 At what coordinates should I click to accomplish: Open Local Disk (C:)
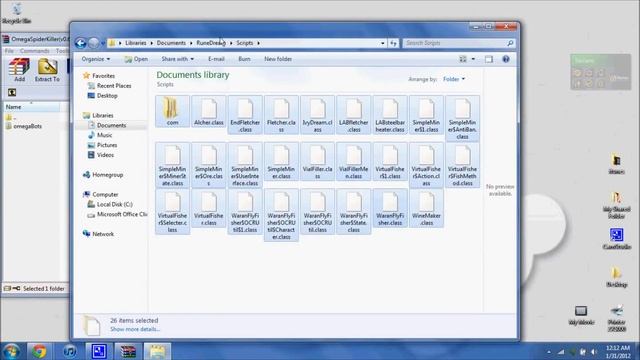[x=110, y=204]
